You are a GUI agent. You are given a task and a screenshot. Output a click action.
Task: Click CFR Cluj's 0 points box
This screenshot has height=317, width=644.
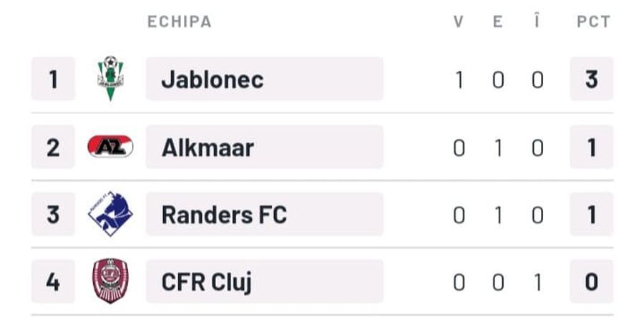coord(592,281)
